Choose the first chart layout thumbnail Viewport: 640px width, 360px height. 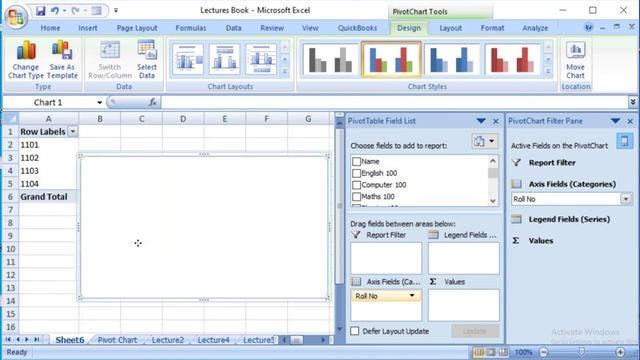click(188, 60)
